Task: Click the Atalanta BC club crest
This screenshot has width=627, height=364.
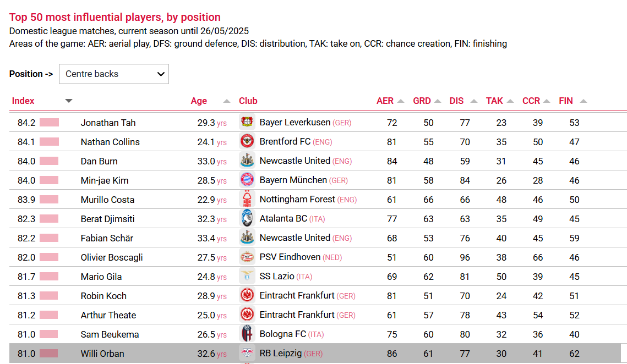Action: 247,218
